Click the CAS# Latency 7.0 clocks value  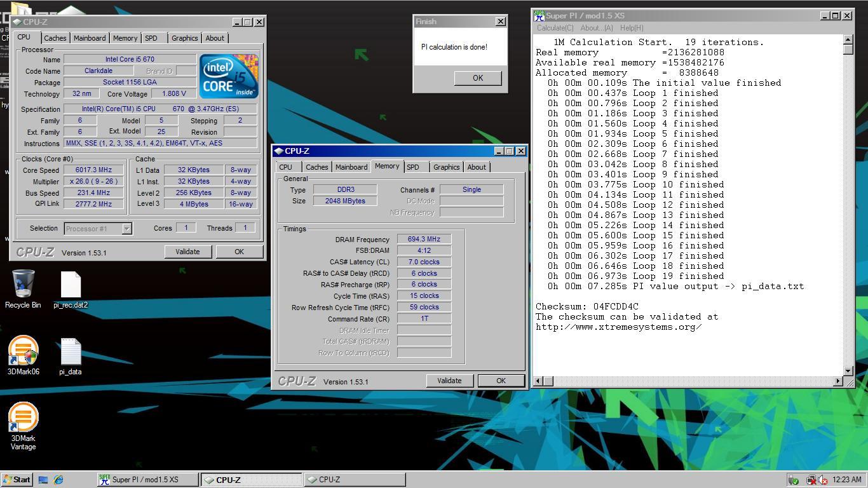tap(424, 262)
